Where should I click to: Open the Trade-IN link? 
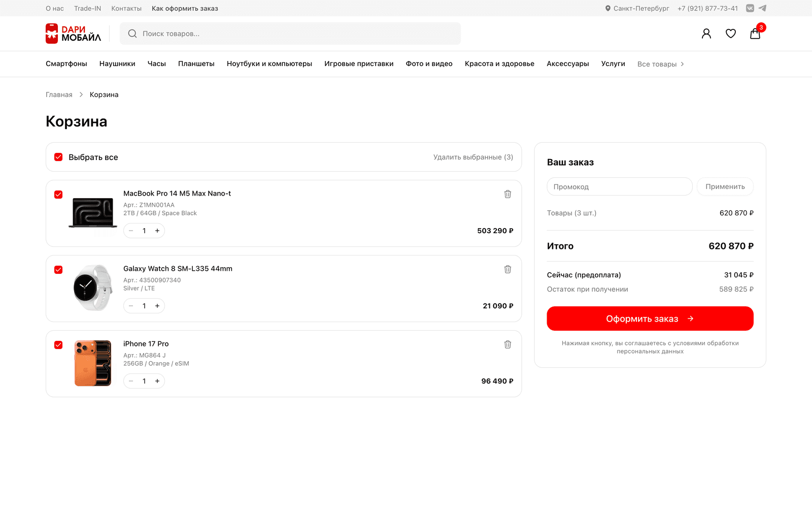point(87,8)
